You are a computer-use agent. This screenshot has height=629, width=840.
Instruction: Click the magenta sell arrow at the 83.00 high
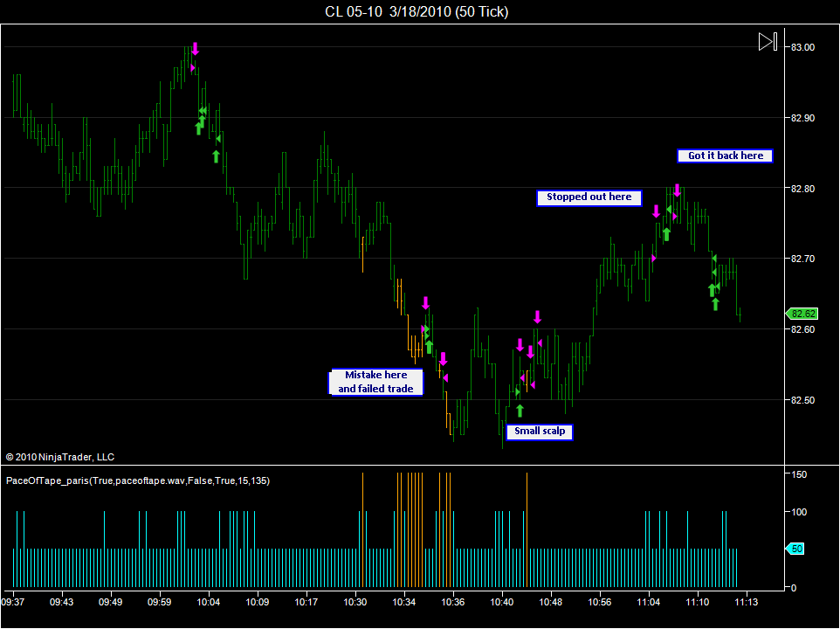click(x=195, y=49)
